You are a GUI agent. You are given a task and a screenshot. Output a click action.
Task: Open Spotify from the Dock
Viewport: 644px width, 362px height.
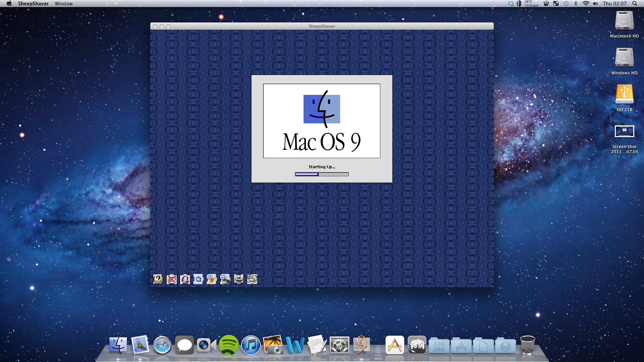(229, 345)
